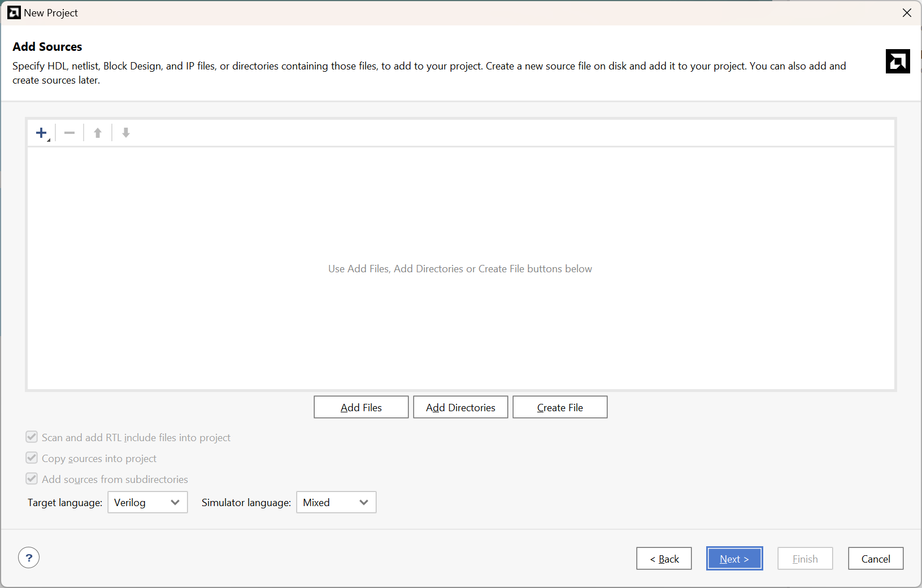Click the empty sources list area

(x=460, y=269)
